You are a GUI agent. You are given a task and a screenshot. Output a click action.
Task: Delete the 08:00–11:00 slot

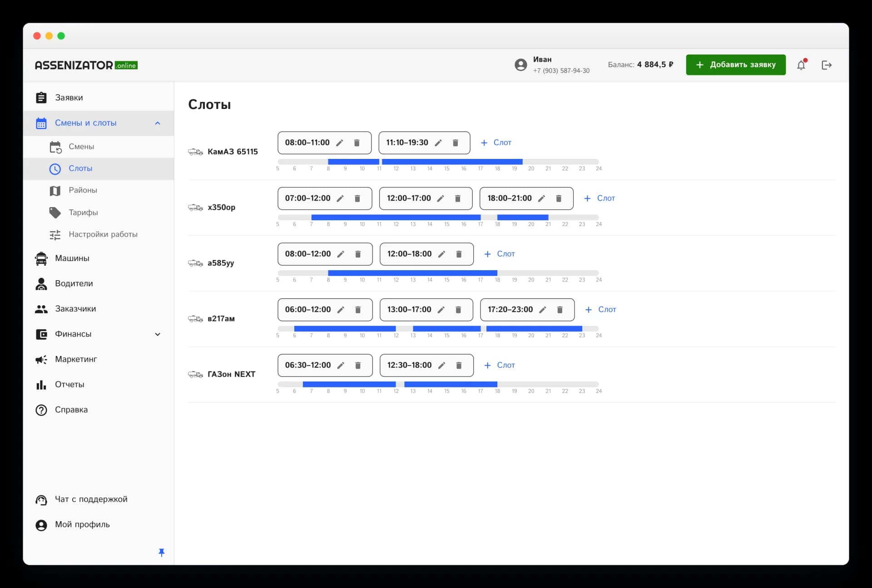(x=357, y=143)
